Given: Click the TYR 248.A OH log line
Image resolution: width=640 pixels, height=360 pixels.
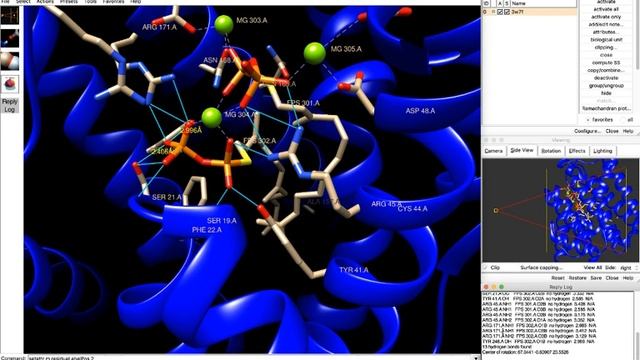Looking at the screenshot, I should click(x=538, y=341).
